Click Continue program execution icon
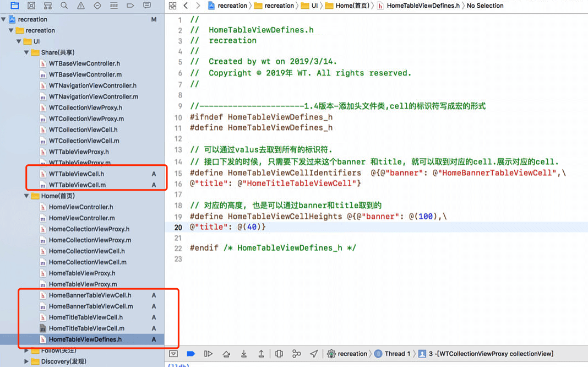Viewport: 588px width, 367px height. tap(208, 353)
